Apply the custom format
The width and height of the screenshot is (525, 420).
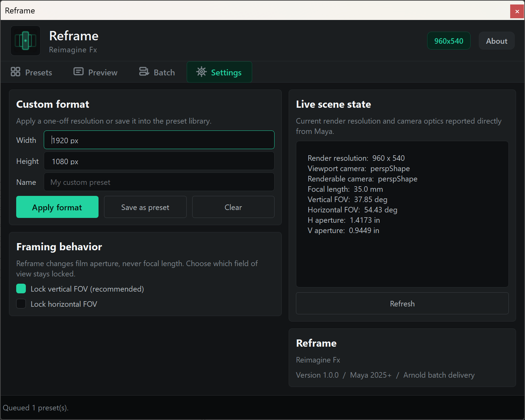[x=57, y=207]
